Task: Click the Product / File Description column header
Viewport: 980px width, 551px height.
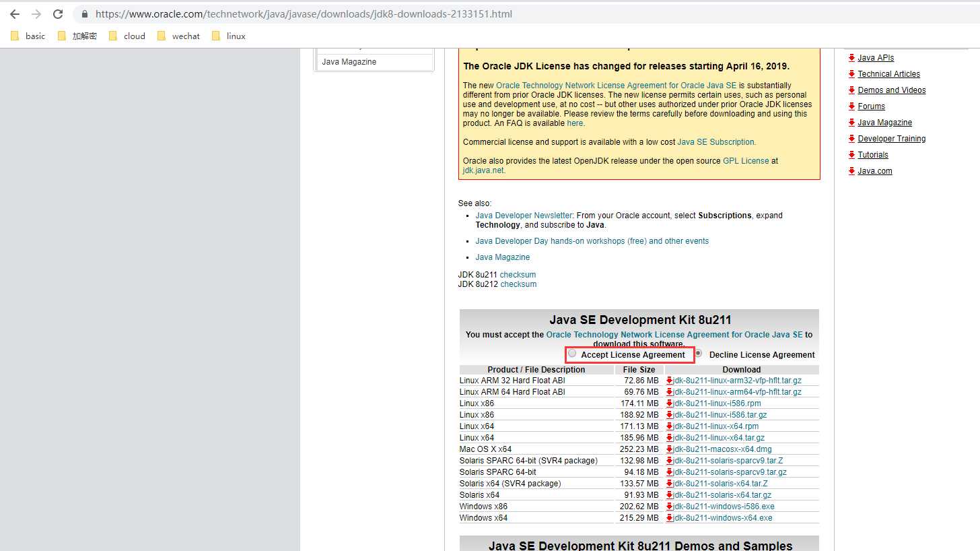Action: pyautogui.click(x=536, y=370)
